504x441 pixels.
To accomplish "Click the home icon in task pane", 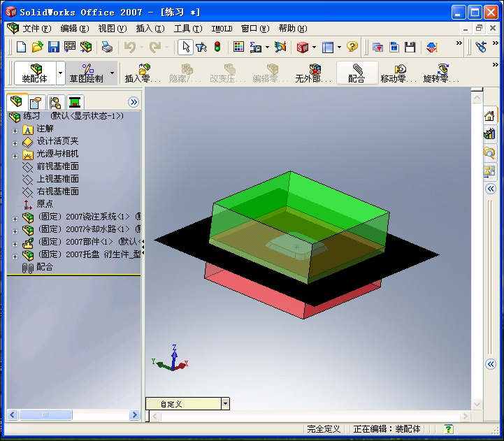I will tap(490, 116).
